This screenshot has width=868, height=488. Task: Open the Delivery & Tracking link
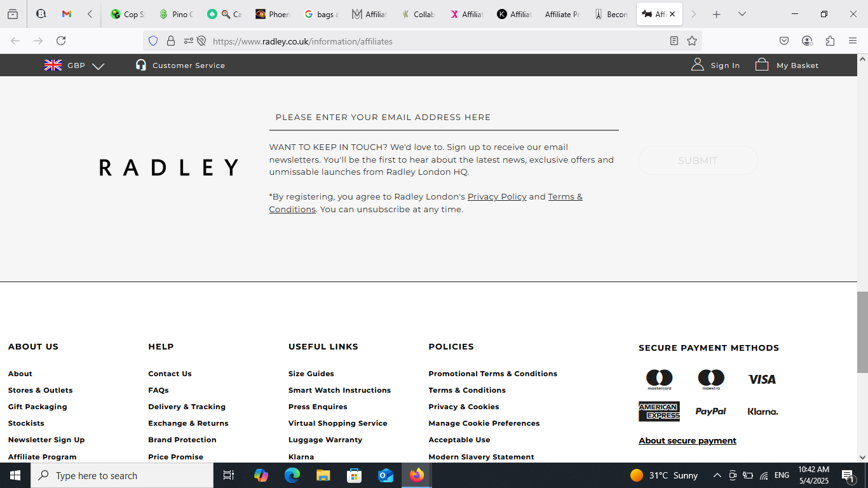coord(187,407)
